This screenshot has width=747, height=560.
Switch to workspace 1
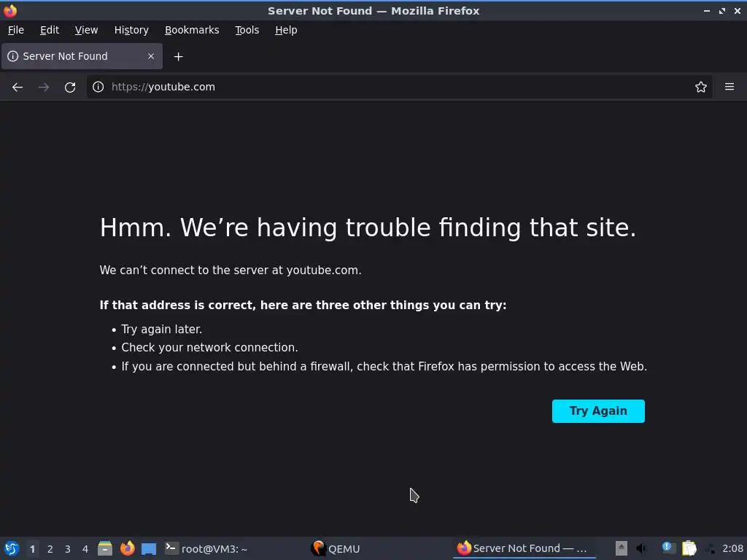32,549
